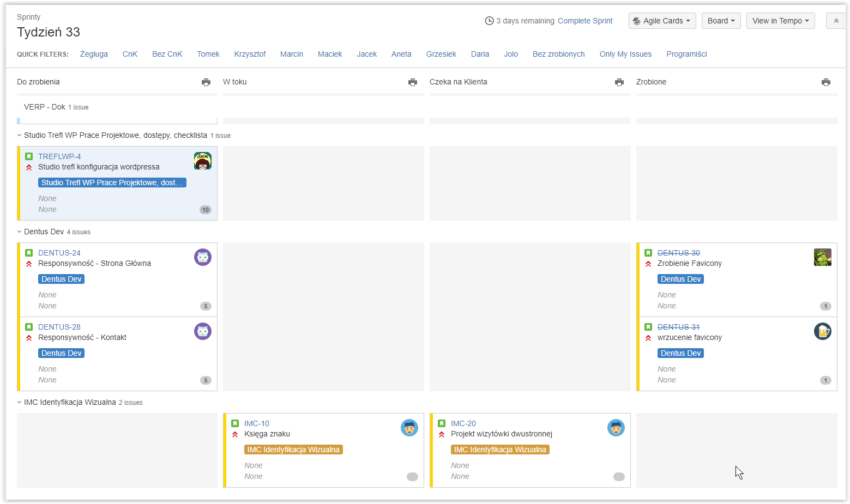Click the print icon in Do zrobienia column
The width and height of the screenshot is (850, 504).
tap(206, 82)
